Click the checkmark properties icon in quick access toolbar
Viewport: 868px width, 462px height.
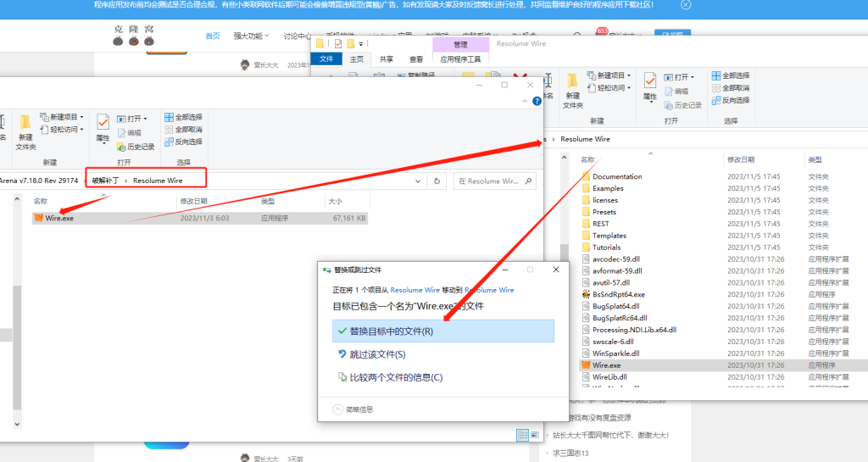(x=337, y=43)
